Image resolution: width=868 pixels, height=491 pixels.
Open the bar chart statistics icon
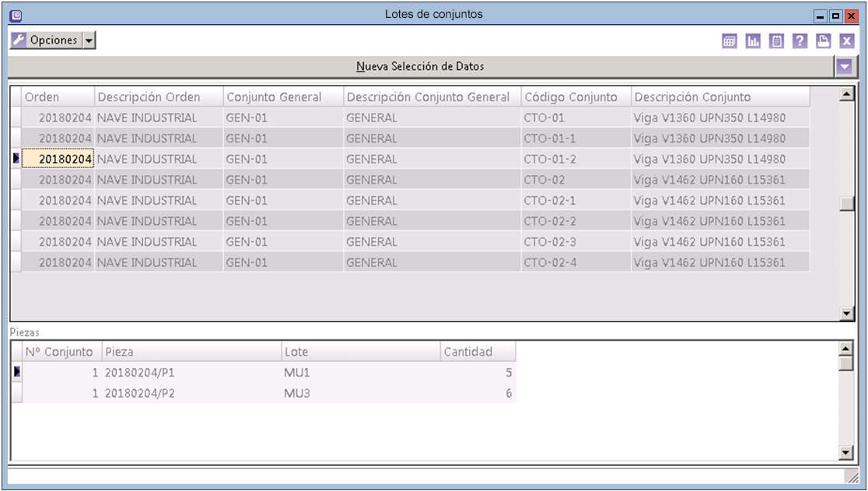(x=753, y=42)
